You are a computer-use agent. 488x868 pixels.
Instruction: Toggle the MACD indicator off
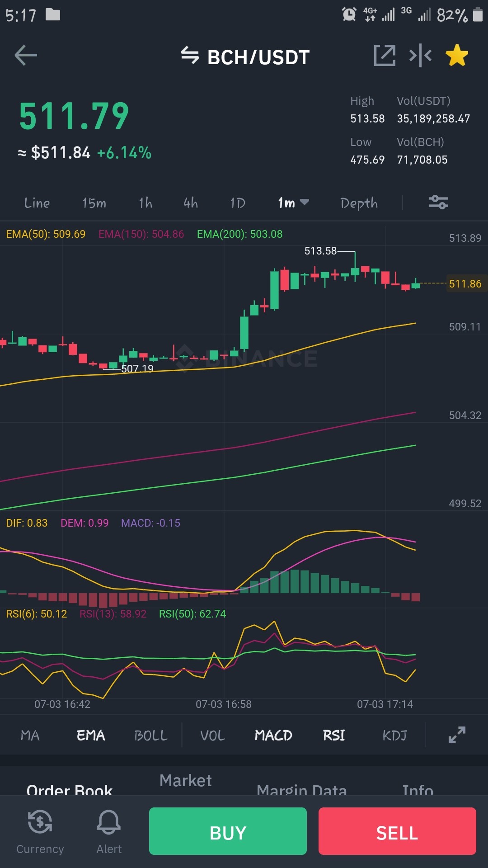pos(273,735)
